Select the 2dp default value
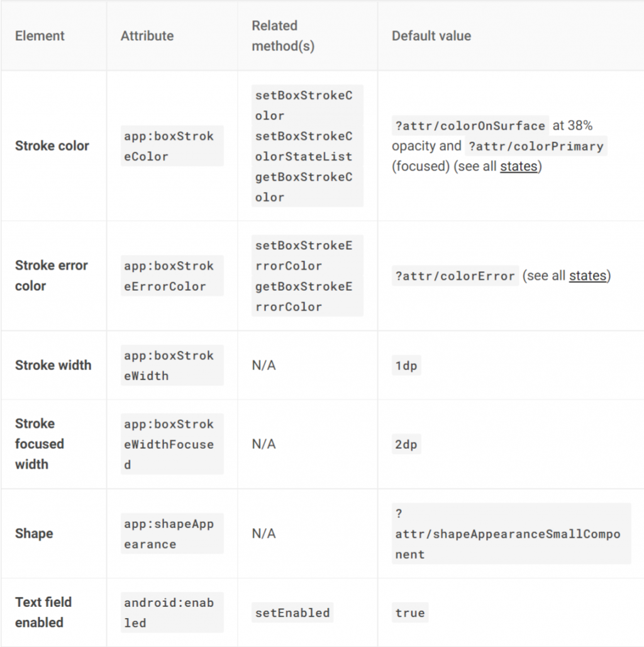The height and width of the screenshot is (647, 644). click(406, 444)
